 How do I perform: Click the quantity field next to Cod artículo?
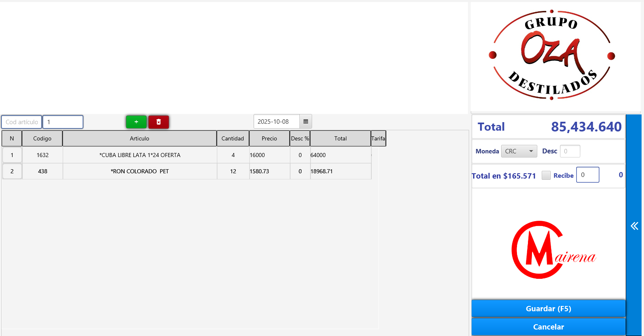(x=63, y=122)
